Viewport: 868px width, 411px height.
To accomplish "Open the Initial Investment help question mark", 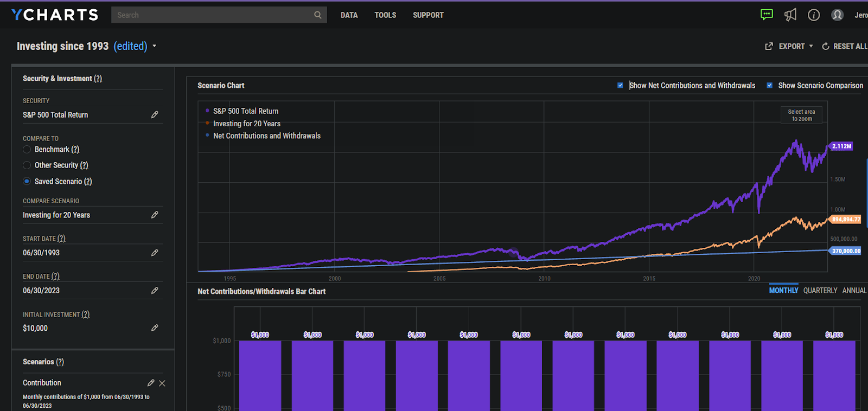I will click(x=86, y=314).
